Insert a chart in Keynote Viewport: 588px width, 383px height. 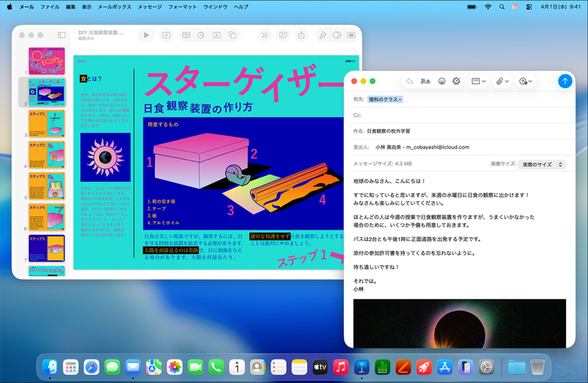tap(201, 35)
